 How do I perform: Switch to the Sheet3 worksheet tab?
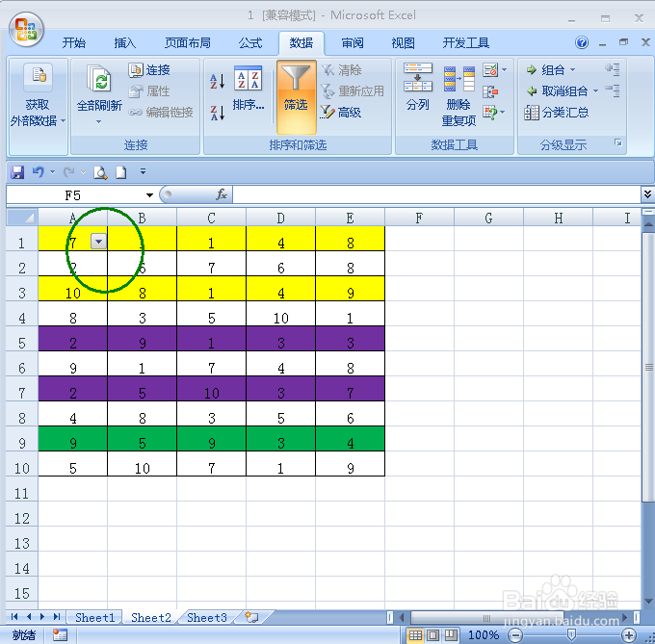point(207,617)
